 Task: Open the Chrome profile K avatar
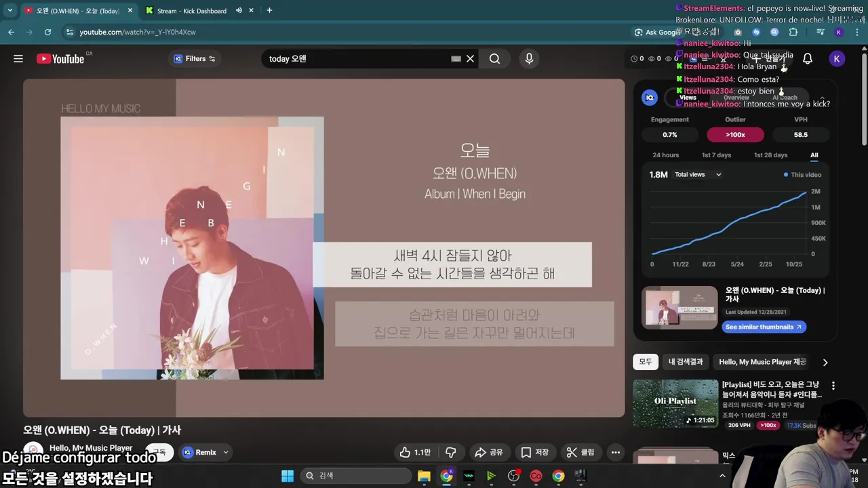(839, 32)
